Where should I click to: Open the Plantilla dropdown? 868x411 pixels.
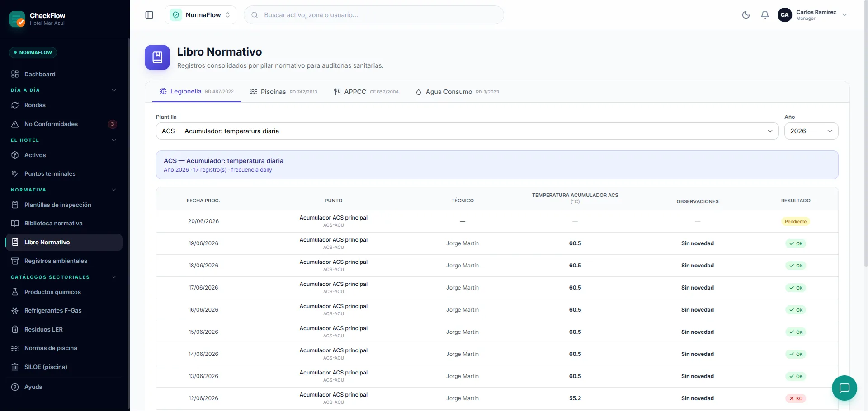tap(467, 131)
